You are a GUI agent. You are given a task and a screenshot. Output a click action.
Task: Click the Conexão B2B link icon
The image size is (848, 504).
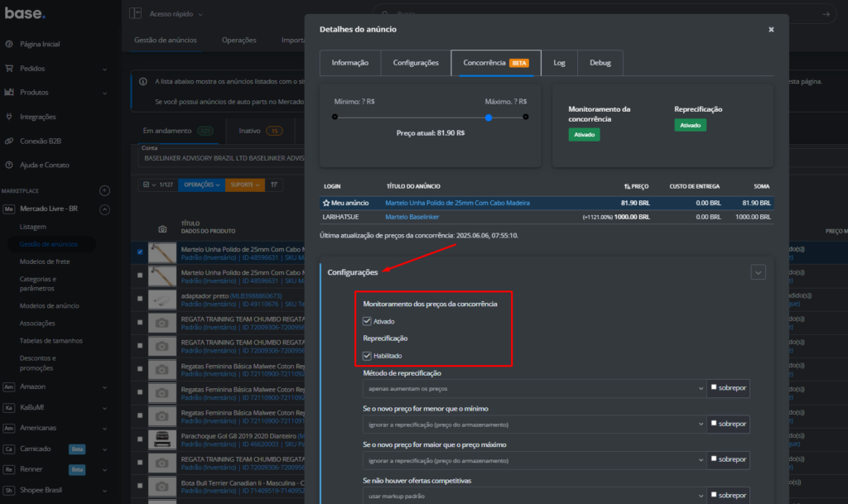pyautogui.click(x=9, y=141)
